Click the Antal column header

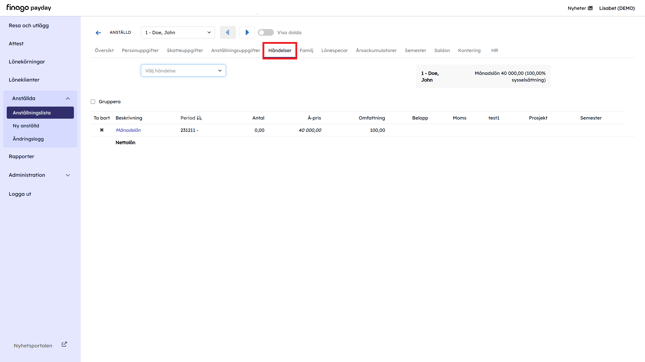pos(258,118)
